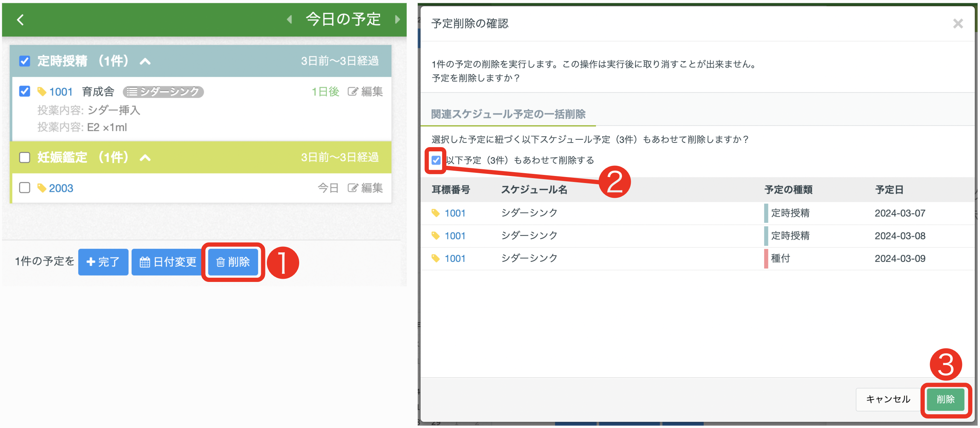Click ear tag icon beside 2003
Viewport: 980px width, 428px height.
point(42,188)
